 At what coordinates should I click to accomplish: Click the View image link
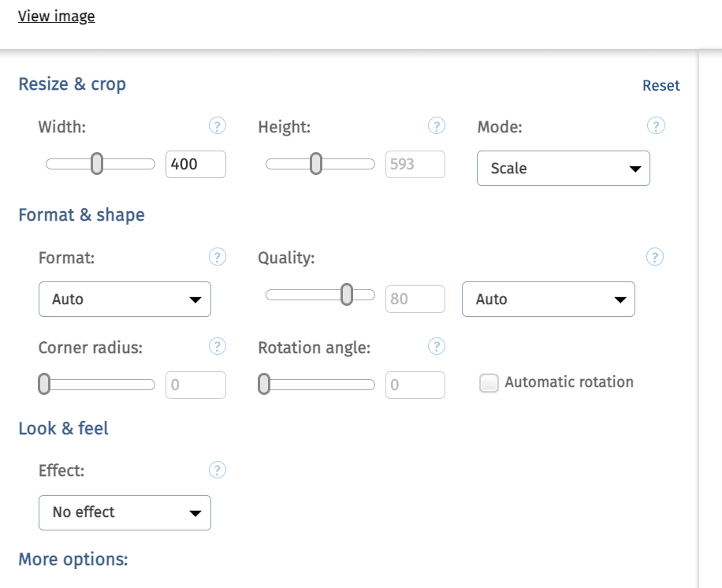click(57, 16)
